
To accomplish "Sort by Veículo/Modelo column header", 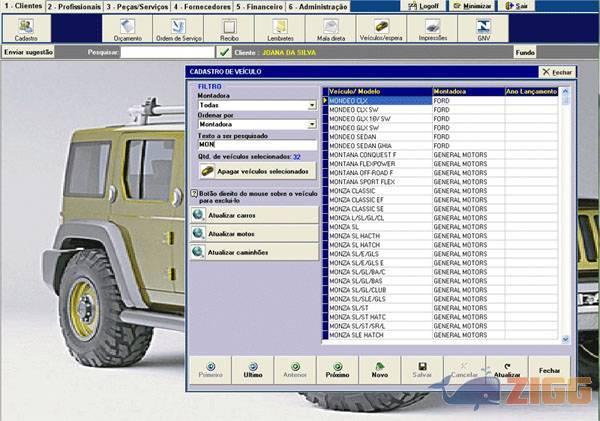I will 380,91.
